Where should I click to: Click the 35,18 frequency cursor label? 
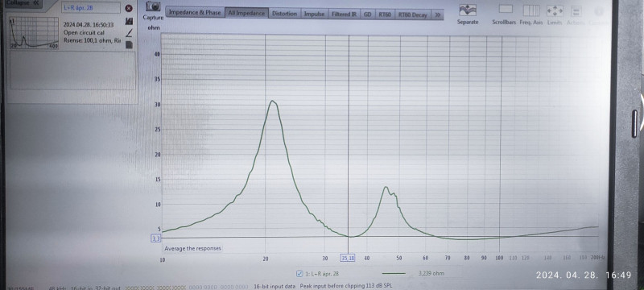348,258
